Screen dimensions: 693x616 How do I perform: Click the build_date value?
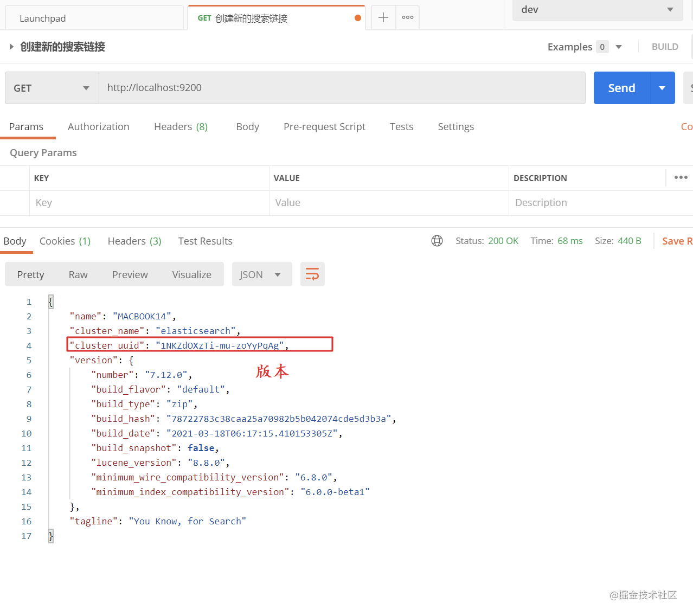pyautogui.click(x=252, y=433)
